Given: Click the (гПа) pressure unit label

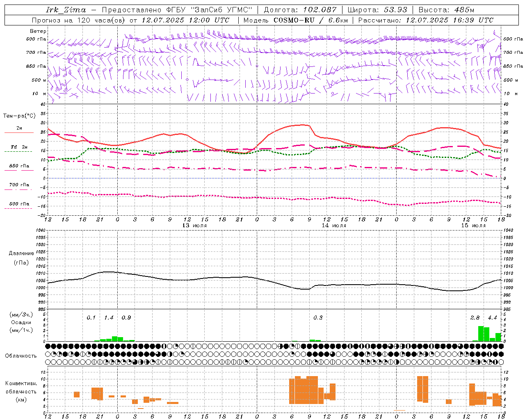Looking at the screenshot, I should [21, 262].
